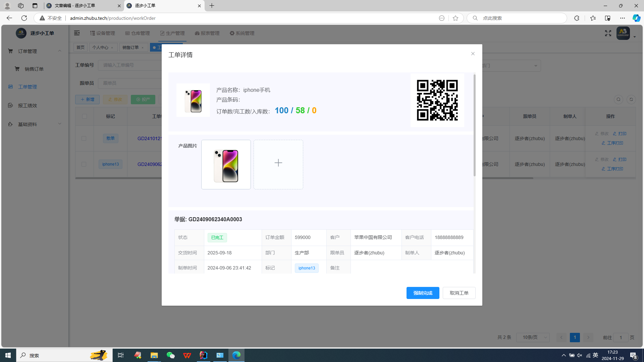Image resolution: width=644 pixels, height=362 pixels.
Task: Click the table search round icon
Action: (x=619, y=100)
